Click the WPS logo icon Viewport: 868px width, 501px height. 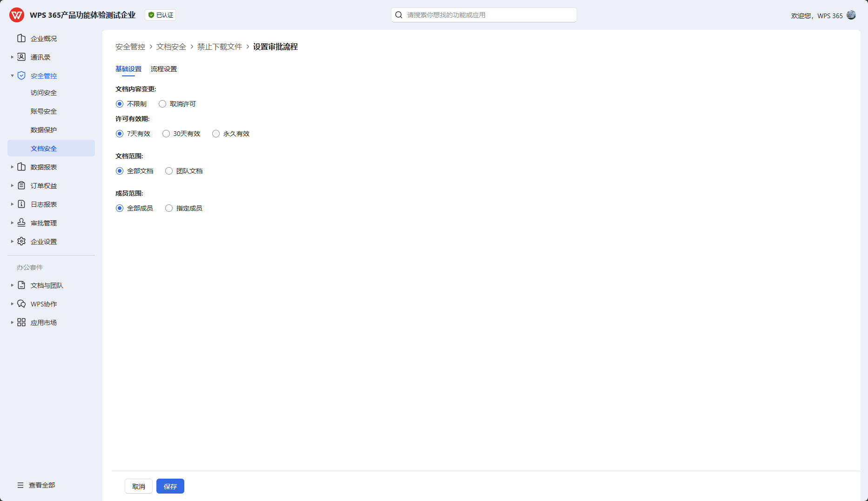[17, 15]
